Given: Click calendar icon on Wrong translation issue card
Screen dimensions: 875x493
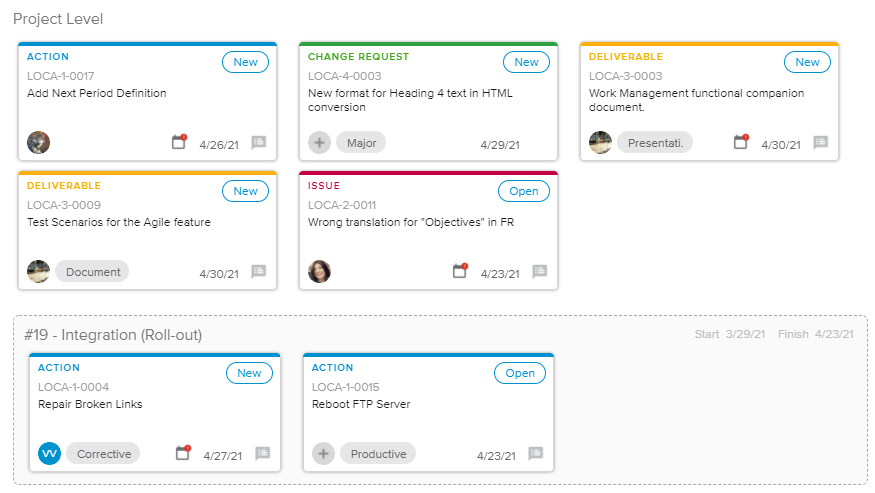Looking at the screenshot, I should (x=460, y=272).
